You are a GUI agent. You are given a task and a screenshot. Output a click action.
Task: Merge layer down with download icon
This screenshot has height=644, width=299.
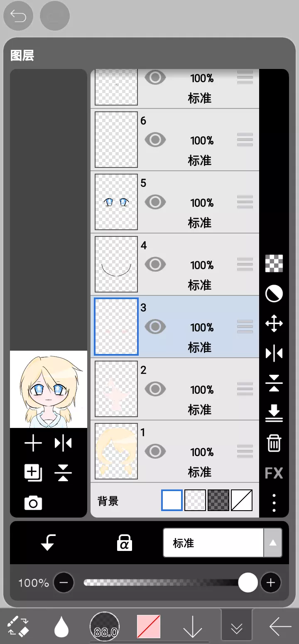coord(274,413)
